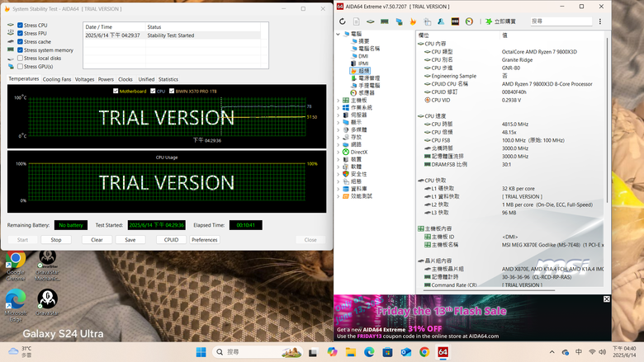This screenshot has width=644, height=362.
Task: Open Microsoft Edge desktop shortcut
Action: pos(16,305)
